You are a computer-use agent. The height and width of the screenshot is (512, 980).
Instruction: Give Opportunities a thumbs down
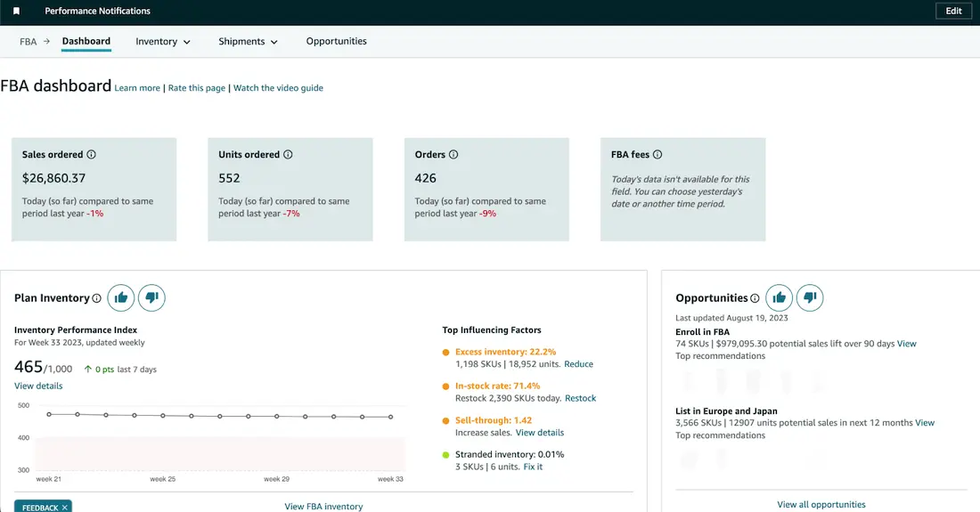[x=809, y=297]
